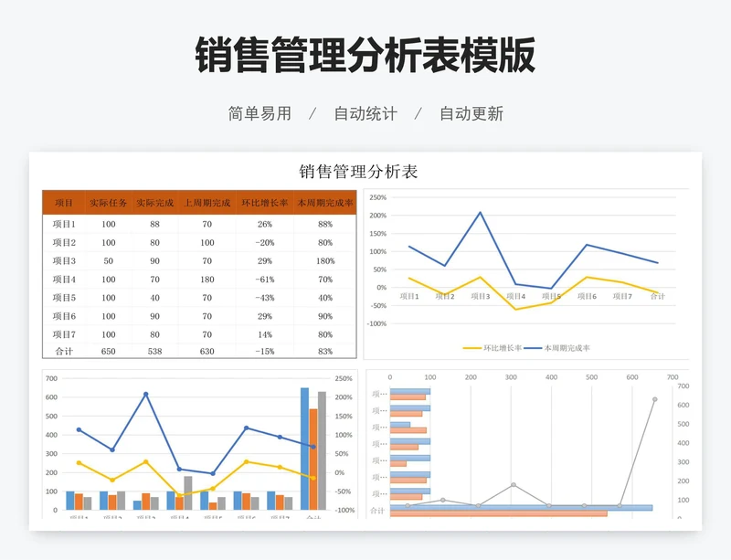Click the 项目2 row label in table
Screen dimensions: 731x560
pyautogui.click(x=64, y=242)
